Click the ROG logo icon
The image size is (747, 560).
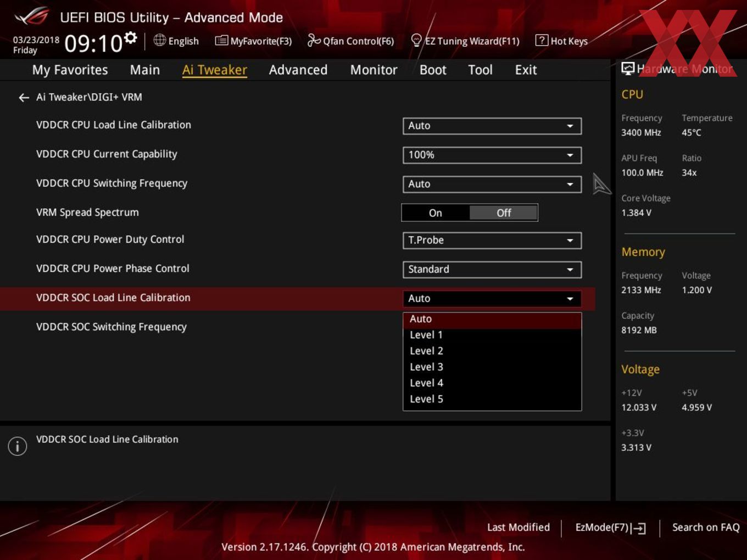(x=32, y=16)
